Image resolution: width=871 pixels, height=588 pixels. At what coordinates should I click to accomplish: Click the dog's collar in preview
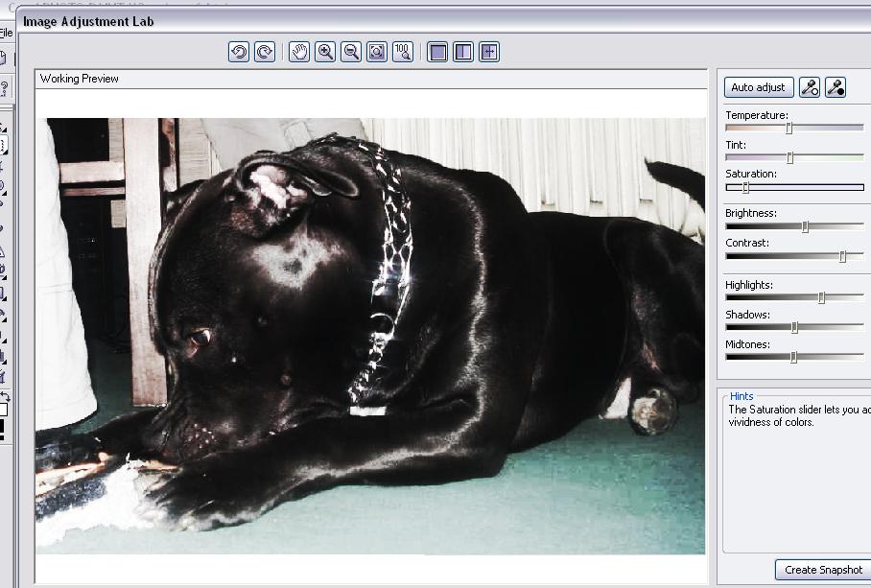pos(390,259)
